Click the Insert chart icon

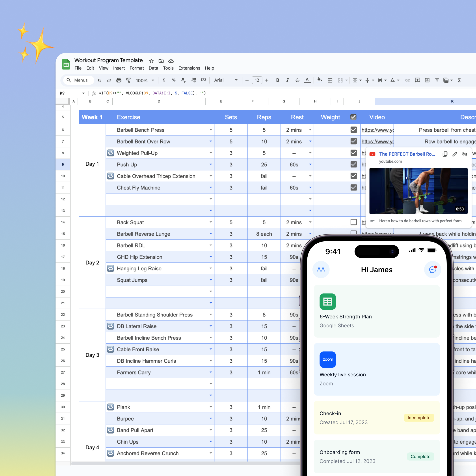tap(427, 80)
